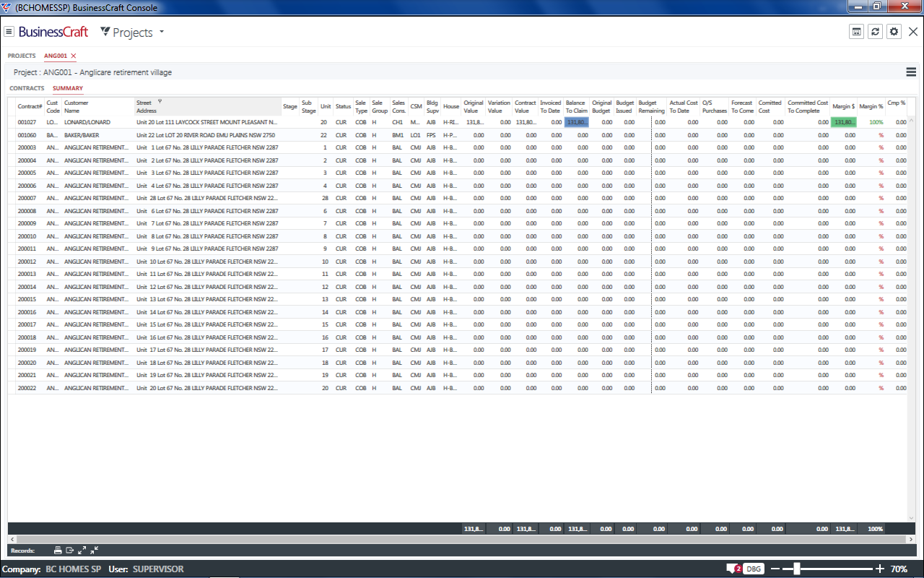Screen dimensions: 924x578
Task: Zoom in with the plus button
Action: [880, 569]
